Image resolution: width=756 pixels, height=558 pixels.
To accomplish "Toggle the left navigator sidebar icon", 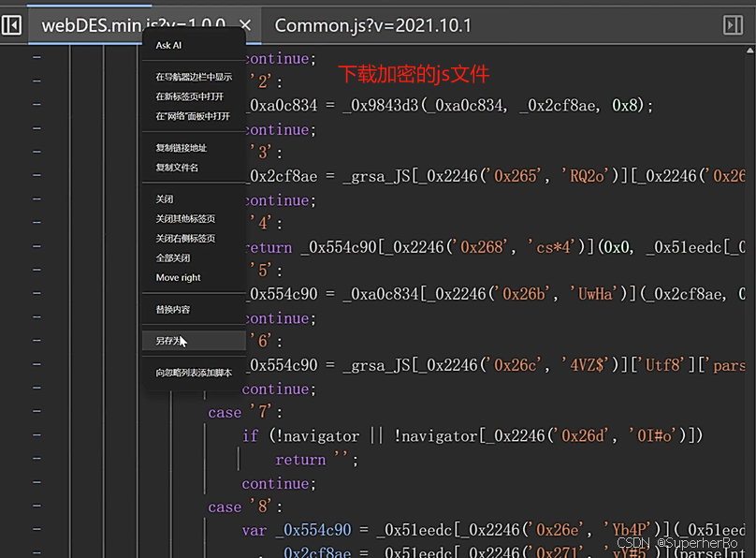I will pyautogui.click(x=11, y=25).
